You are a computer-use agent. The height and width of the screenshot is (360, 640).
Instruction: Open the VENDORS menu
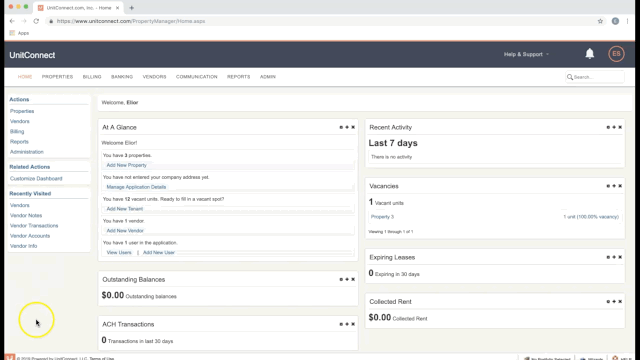tap(154, 77)
